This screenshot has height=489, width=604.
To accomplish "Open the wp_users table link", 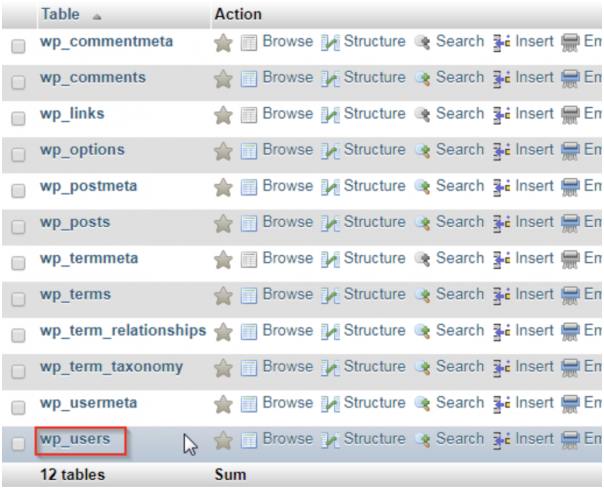I will pos(75,439).
